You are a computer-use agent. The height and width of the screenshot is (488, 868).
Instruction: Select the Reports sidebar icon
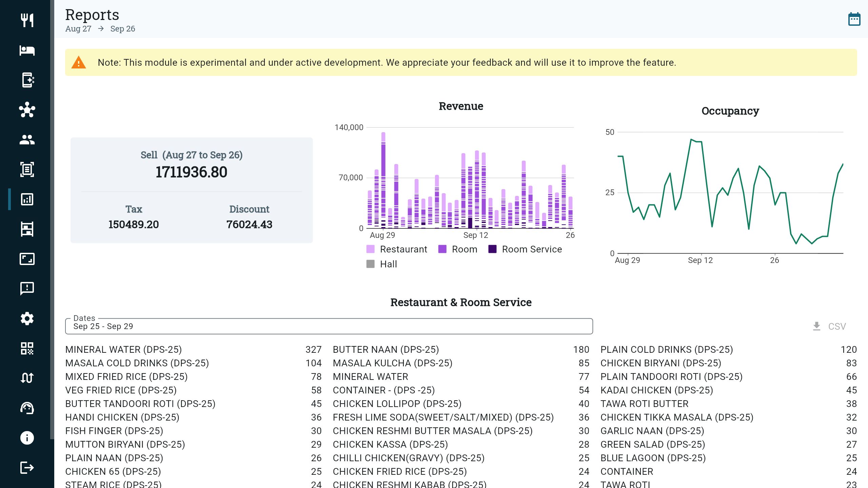[27, 199]
